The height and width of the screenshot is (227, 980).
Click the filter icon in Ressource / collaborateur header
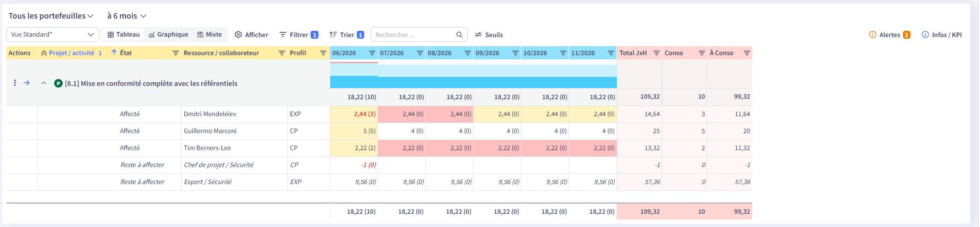(282, 53)
